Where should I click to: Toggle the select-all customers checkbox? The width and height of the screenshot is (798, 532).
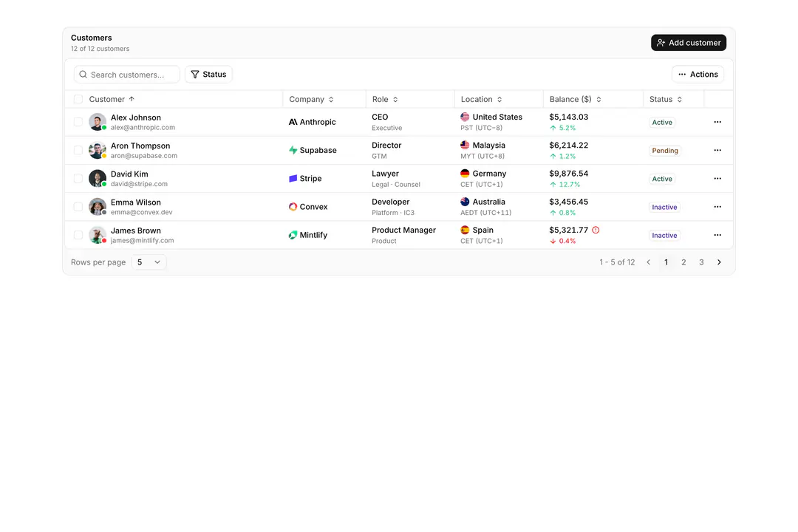[x=78, y=99]
